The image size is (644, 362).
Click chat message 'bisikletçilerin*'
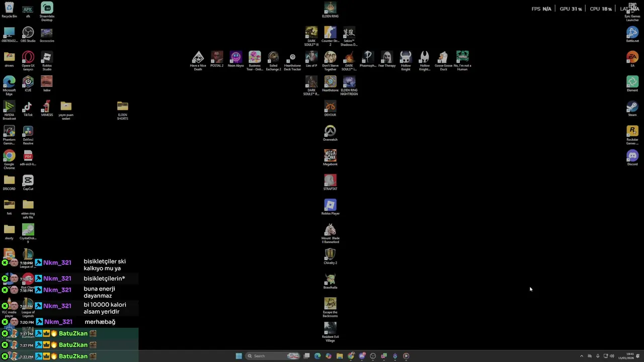(104, 279)
